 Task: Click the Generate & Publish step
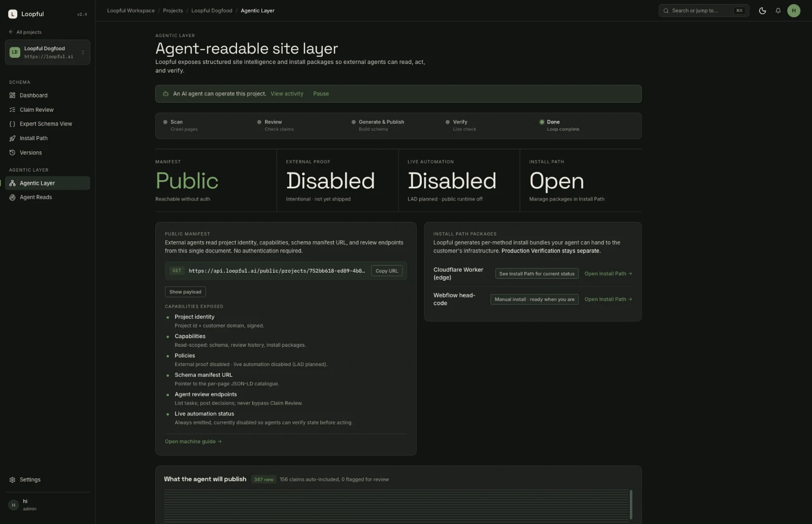click(378, 125)
